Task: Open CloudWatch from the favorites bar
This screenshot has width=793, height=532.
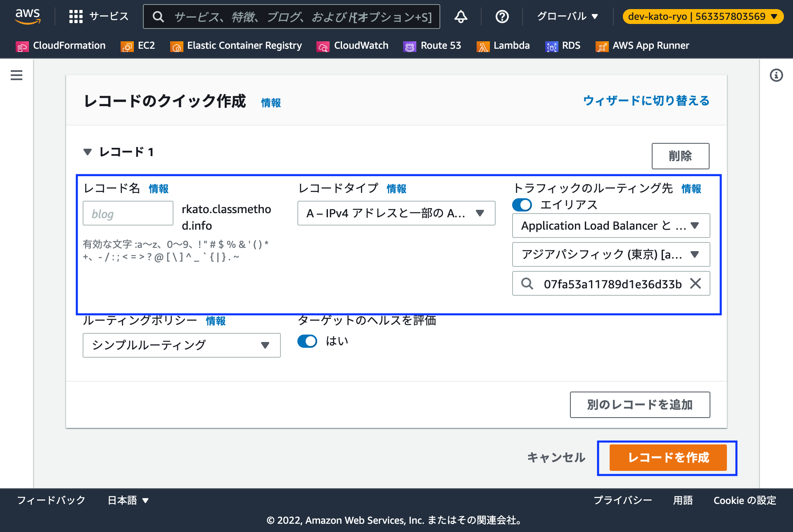Action: [352, 45]
